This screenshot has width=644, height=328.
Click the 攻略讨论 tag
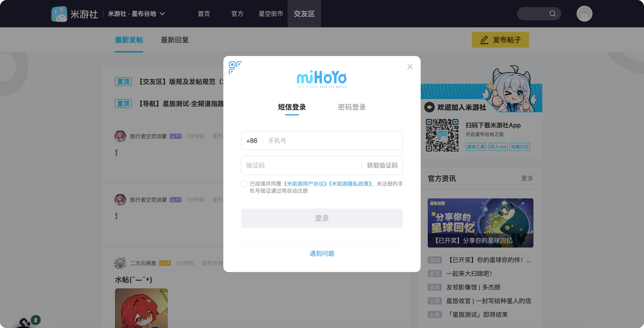[520, 147]
